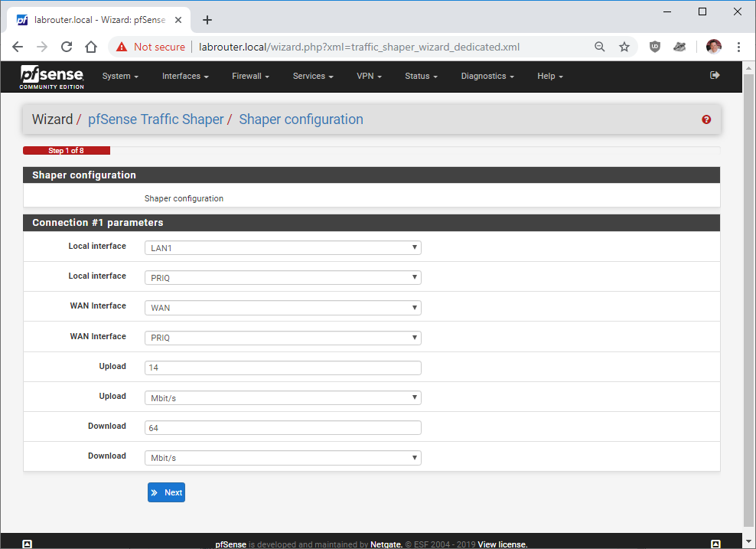Click the Shaper configuration panel heading
This screenshot has height=549, width=756.
click(x=84, y=175)
